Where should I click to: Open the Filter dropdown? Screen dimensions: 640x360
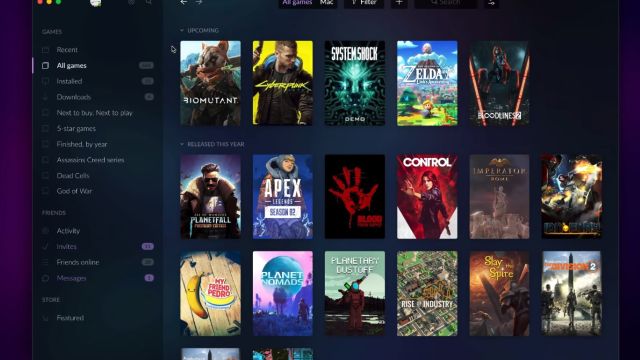(x=364, y=3)
